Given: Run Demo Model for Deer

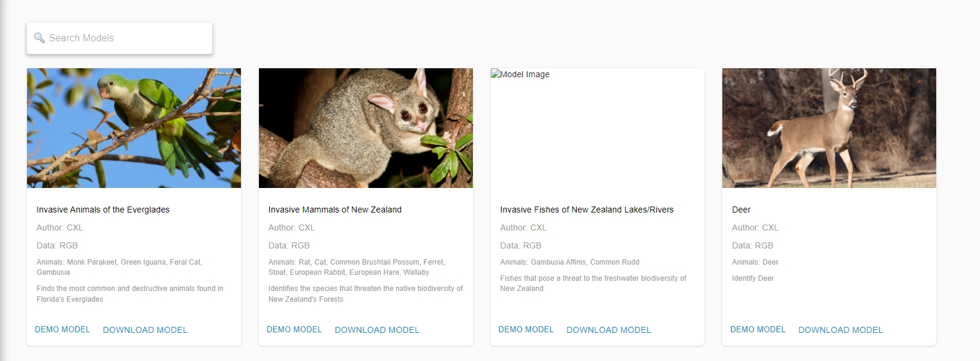Looking at the screenshot, I should click(758, 329).
